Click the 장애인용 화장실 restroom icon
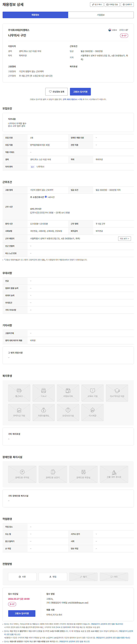Viewport: 137px width, 644px height. tap(83, 472)
